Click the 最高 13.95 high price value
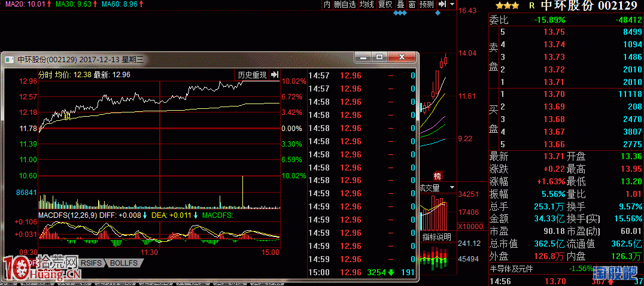The width and height of the screenshot is (644, 286). pyautogui.click(x=631, y=169)
